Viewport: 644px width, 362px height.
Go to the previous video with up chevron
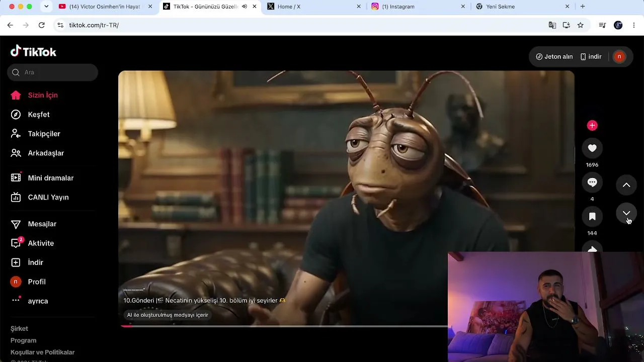626,185
